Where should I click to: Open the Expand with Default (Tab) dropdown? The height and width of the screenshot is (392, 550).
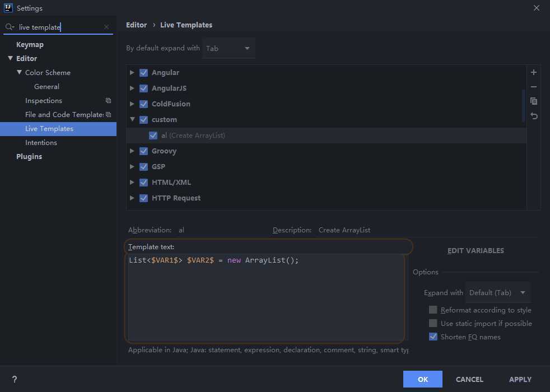pos(498,292)
